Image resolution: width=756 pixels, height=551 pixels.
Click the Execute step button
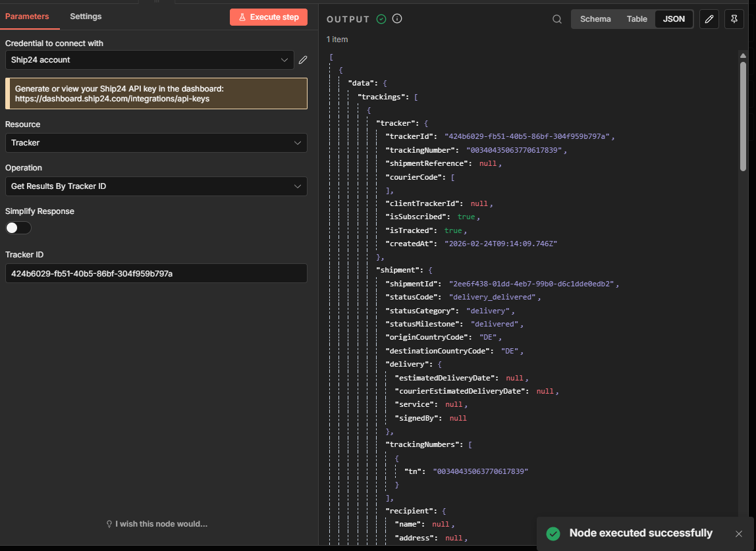(269, 17)
